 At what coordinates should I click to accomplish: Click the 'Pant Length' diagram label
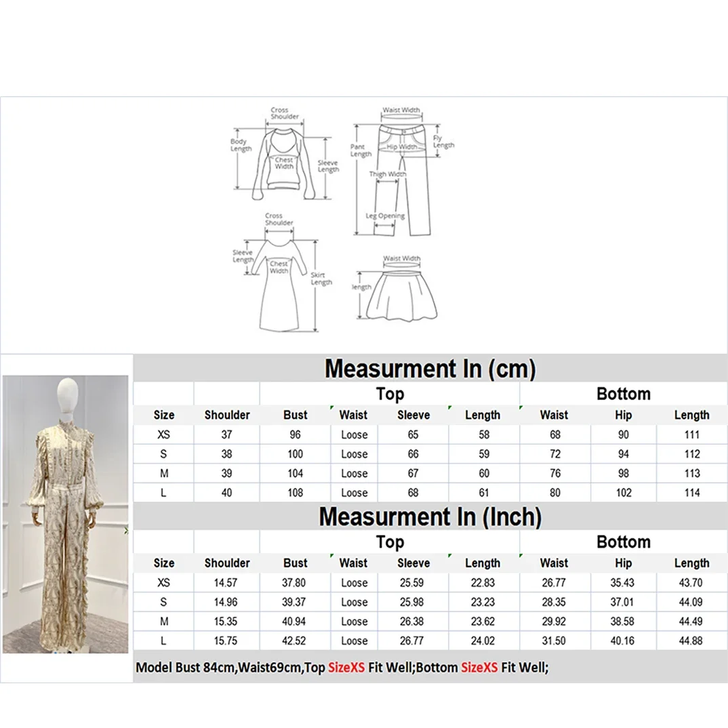[361, 150]
